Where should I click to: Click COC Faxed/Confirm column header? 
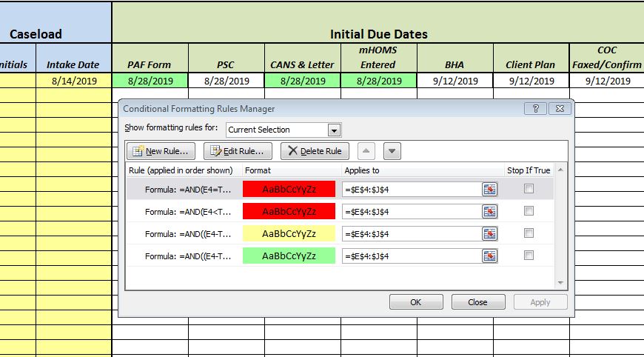point(607,59)
